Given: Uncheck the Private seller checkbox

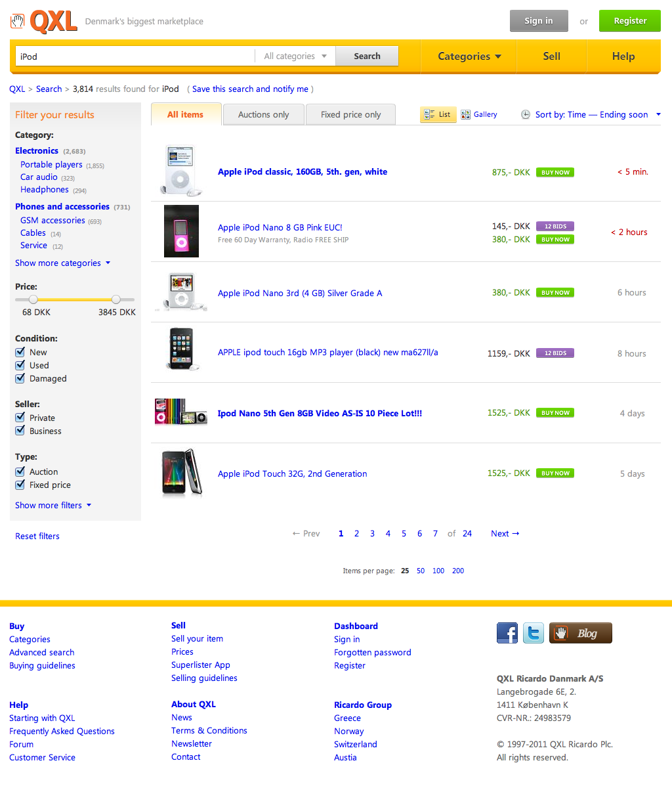Looking at the screenshot, I should [20, 418].
